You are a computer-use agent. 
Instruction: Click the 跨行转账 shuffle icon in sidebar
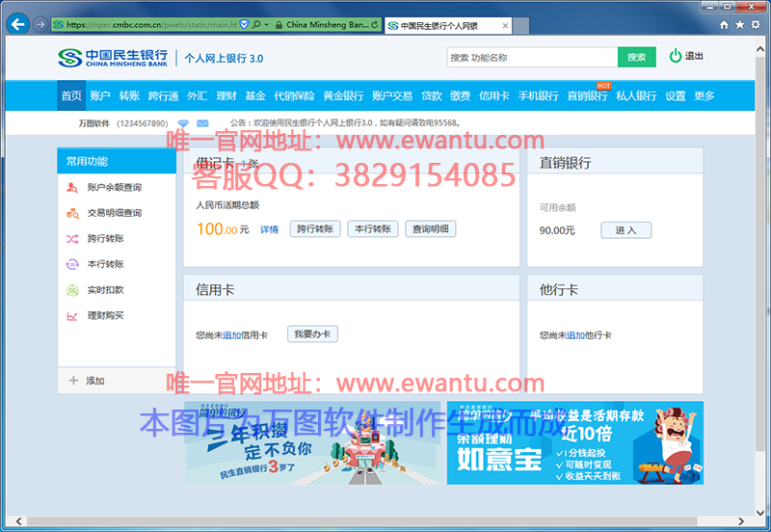pyautogui.click(x=72, y=238)
